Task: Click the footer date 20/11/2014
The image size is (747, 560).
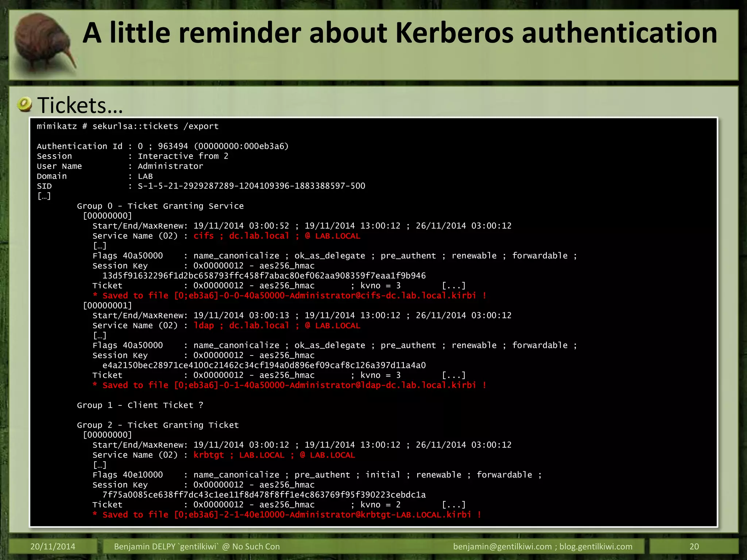Action: pyautogui.click(x=53, y=547)
